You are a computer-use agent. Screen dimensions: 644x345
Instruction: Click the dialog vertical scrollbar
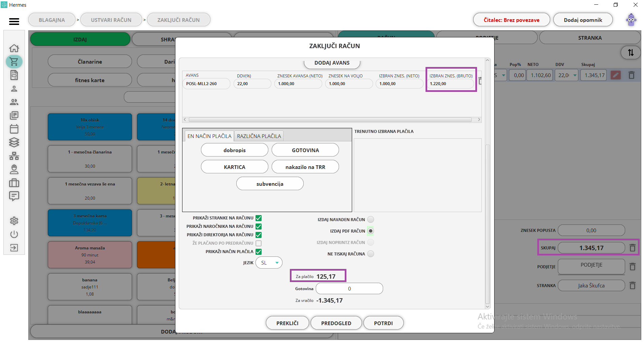tap(487, 224)
